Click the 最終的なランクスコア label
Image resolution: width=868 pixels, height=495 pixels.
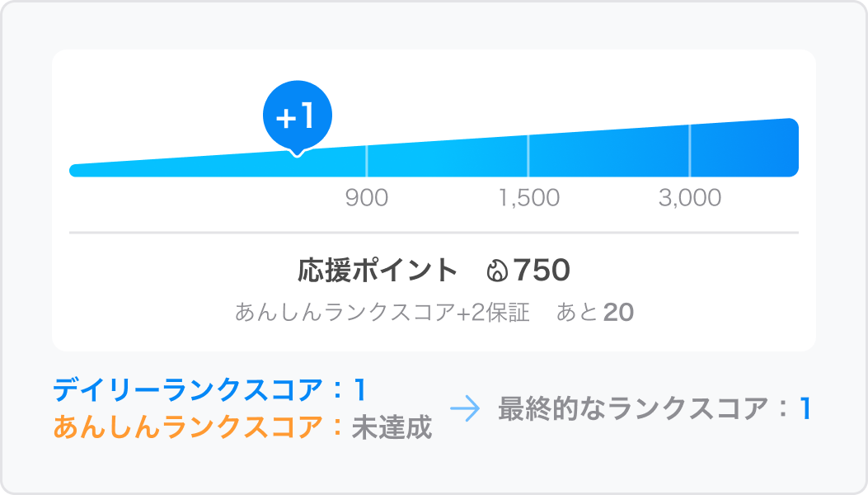pyautogui.click(x=633, y=409)
